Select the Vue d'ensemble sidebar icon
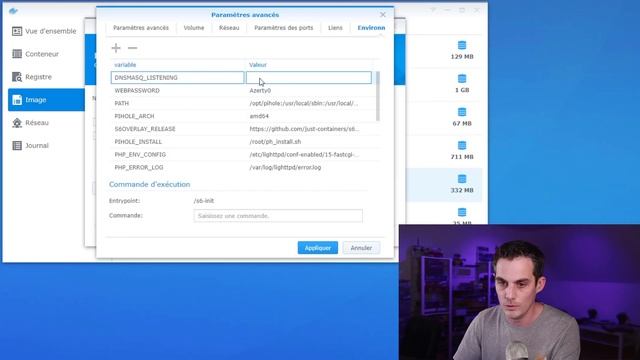 [x=17, y=31]
